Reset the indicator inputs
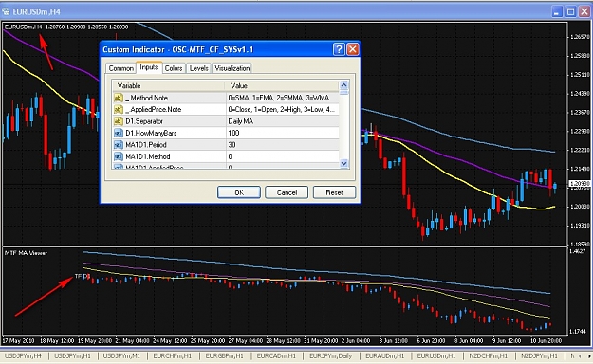Viewport: 593px width, 364px height. coord(334,192)
